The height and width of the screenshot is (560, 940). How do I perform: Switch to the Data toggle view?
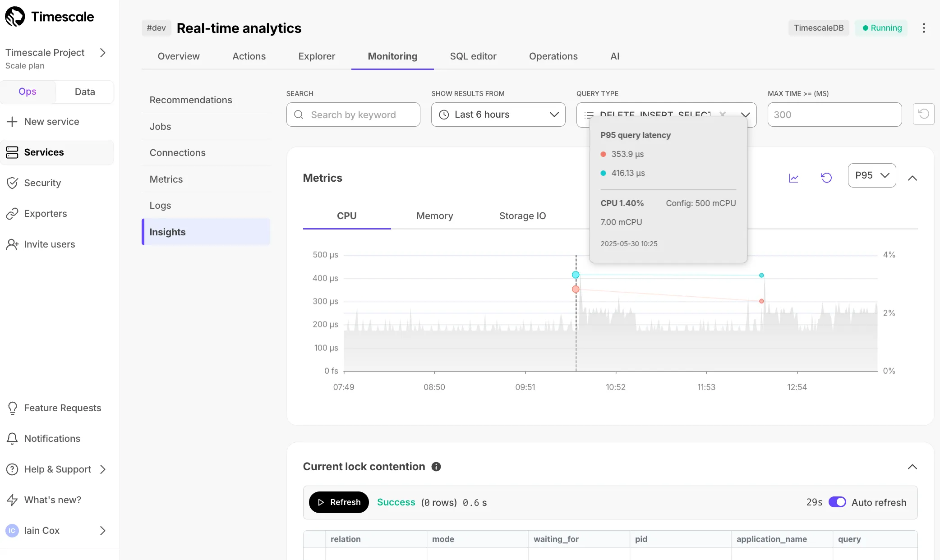click(85, 92)
